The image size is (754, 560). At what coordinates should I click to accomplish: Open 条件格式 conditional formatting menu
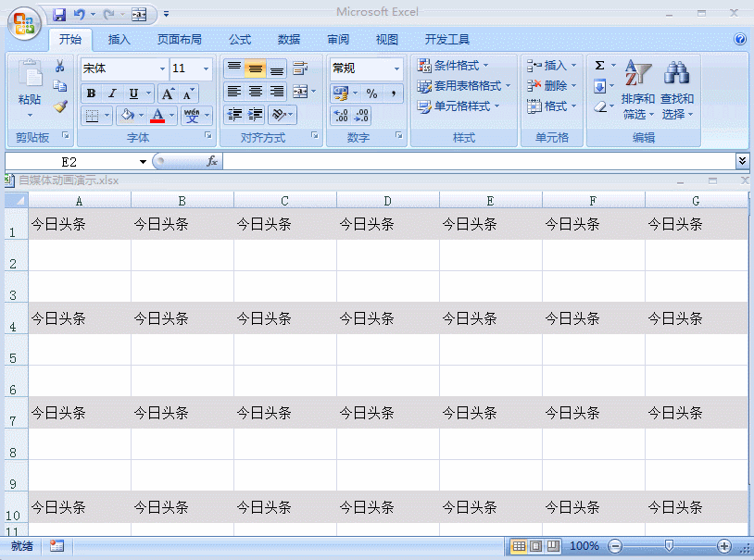(x=453, y=66)
